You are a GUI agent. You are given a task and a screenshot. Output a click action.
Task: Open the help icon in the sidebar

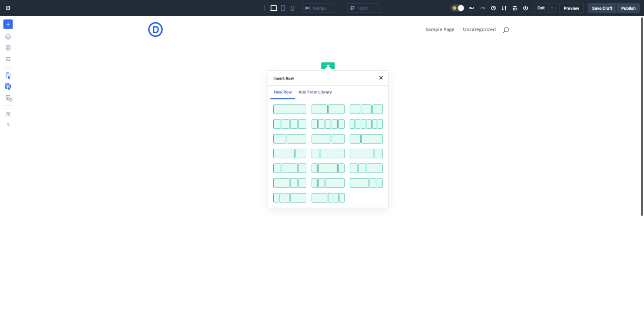tap(8, 125)
